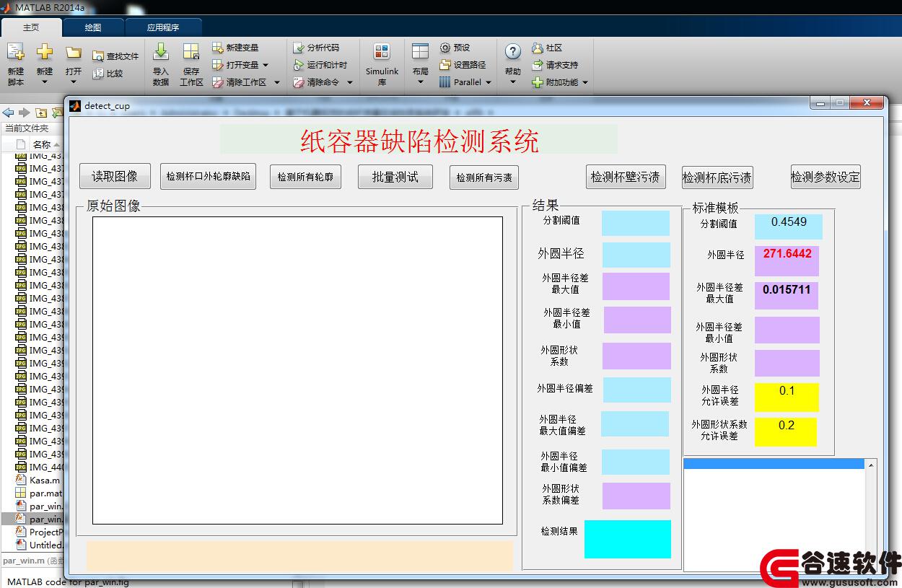Click the 新建脚本 new script icon

pyautogui.click(x=16, y=52)
